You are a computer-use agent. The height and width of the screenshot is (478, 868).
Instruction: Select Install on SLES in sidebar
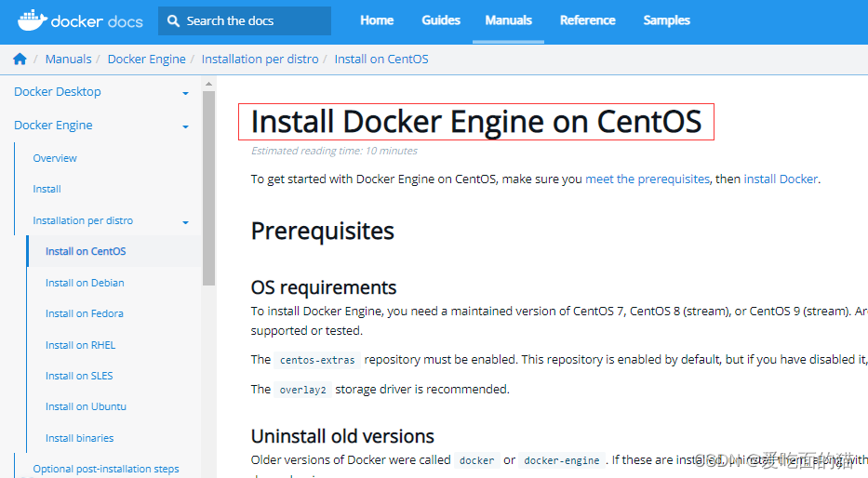79,377
